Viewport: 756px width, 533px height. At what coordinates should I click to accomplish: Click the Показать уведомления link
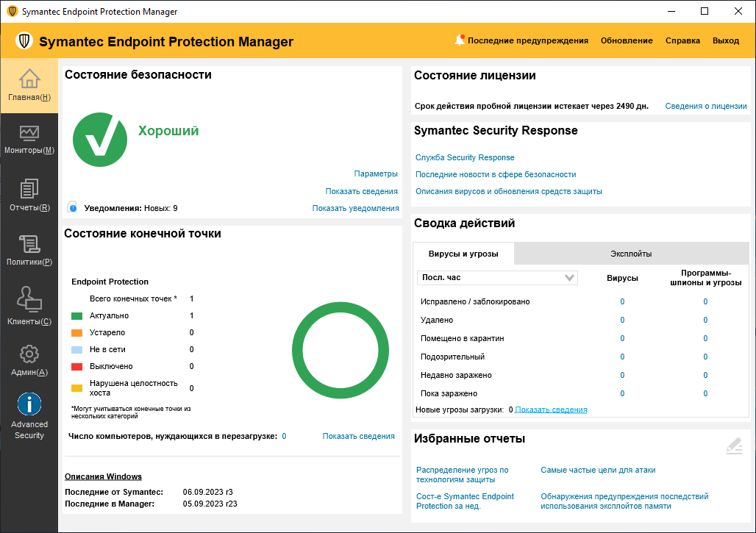(355, 208)
